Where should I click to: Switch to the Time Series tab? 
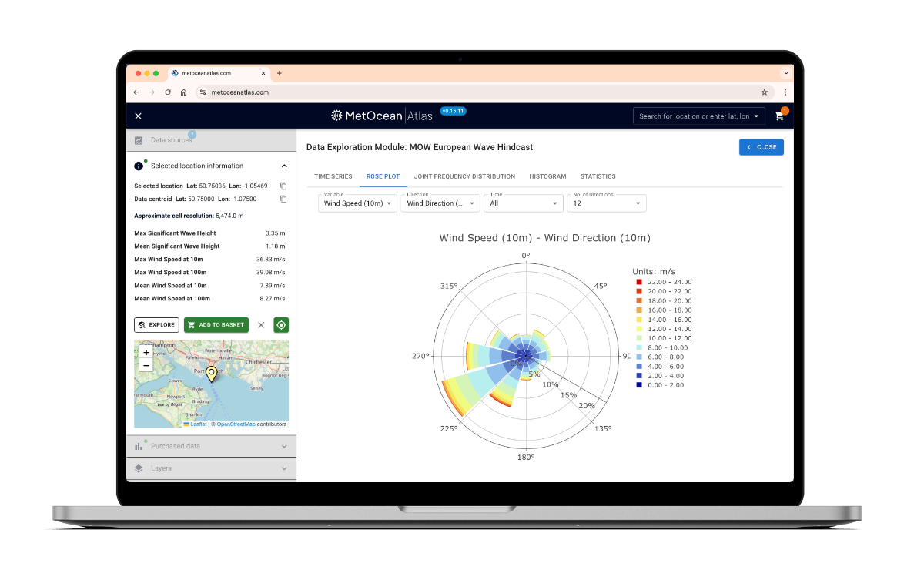[x=333, y=176]
